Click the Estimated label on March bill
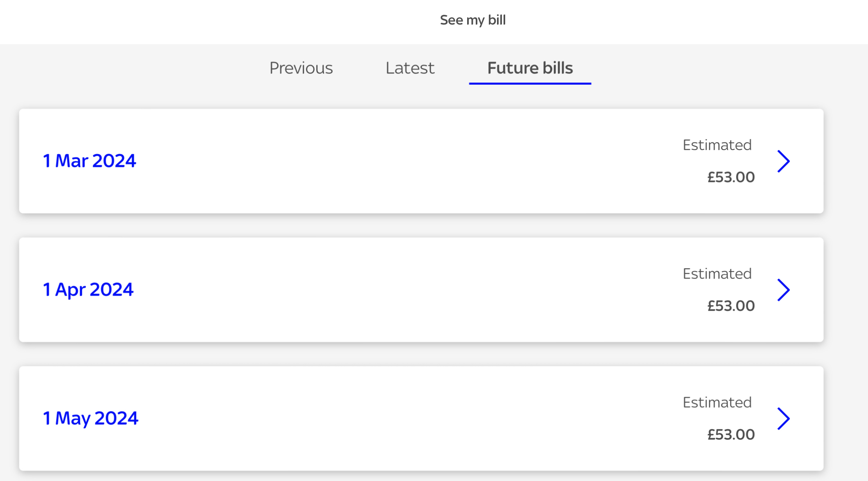The width and height of the screenshot is (868, 481). tap(717, 145)
